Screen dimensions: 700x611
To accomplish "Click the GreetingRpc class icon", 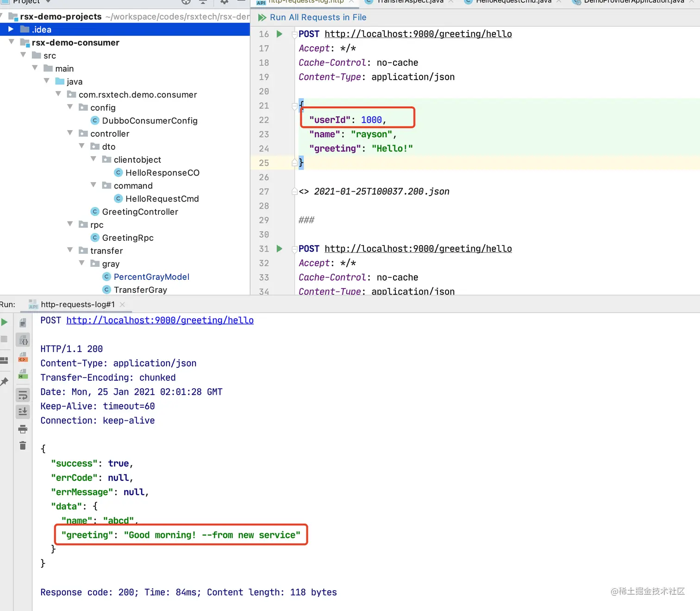I will click(95, 237).
